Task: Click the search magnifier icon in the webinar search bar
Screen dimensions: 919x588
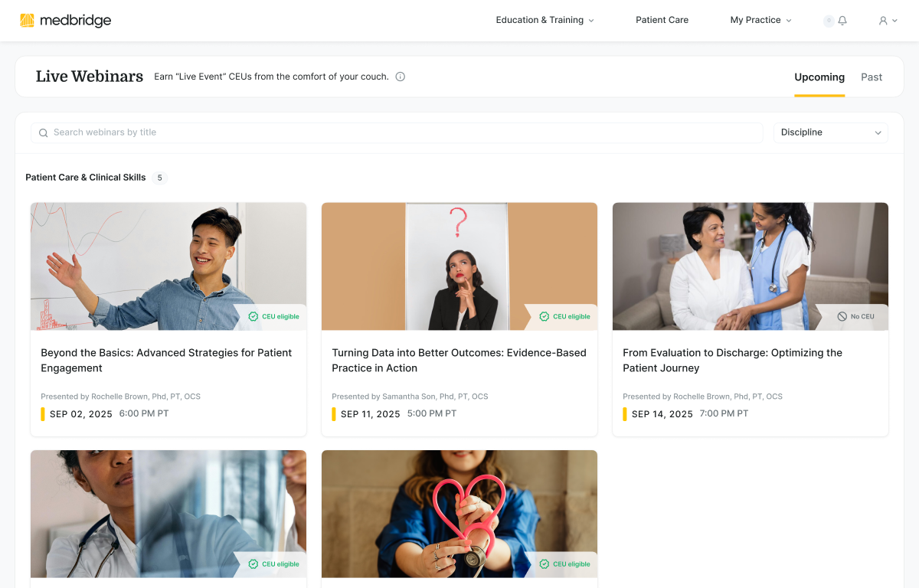Action: pos(43,132)
